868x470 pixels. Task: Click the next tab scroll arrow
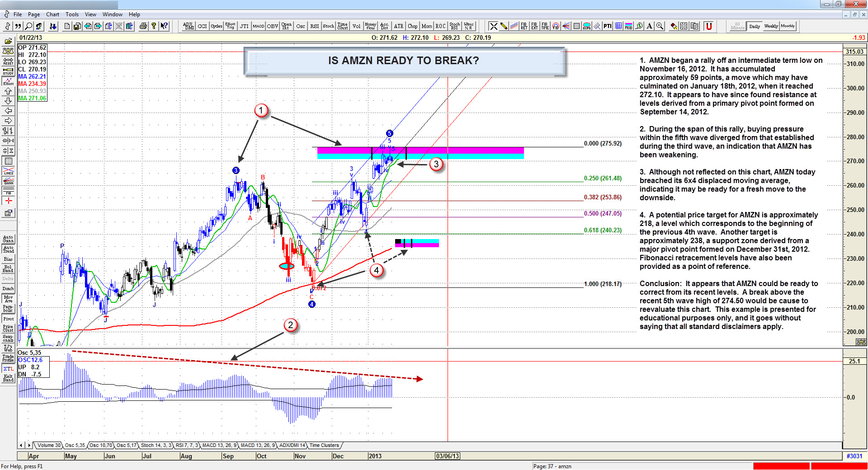pos(29,446)
